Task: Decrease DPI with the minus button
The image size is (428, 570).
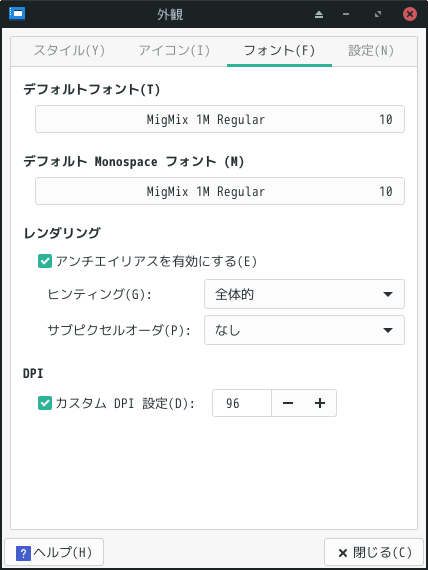Action: 288,403
